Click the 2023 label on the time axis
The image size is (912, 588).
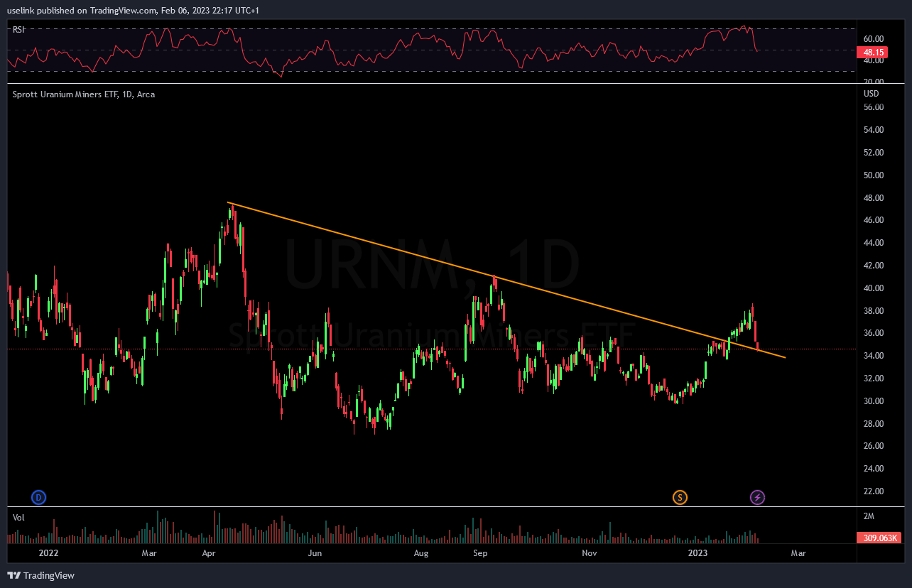tap(698, 552)
